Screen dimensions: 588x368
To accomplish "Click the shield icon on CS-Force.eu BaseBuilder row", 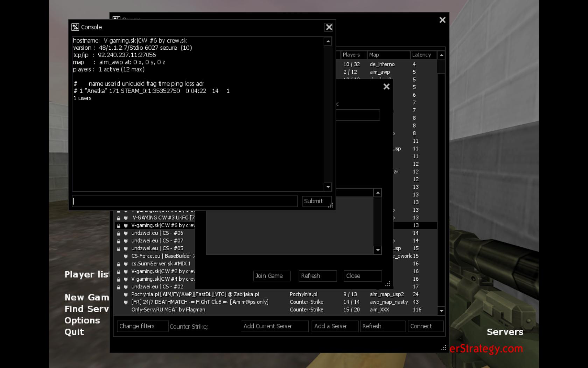I will pos(126,256).
